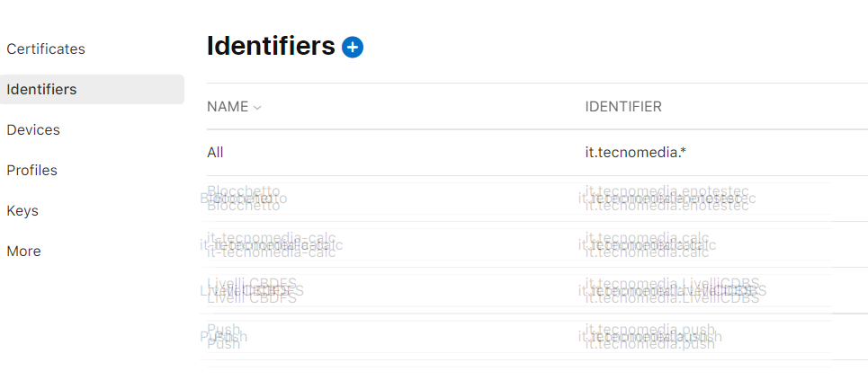Open the Certificates section in sidebar
The width and height of the screenshot is (868, 389).
[x=46, y=49]
